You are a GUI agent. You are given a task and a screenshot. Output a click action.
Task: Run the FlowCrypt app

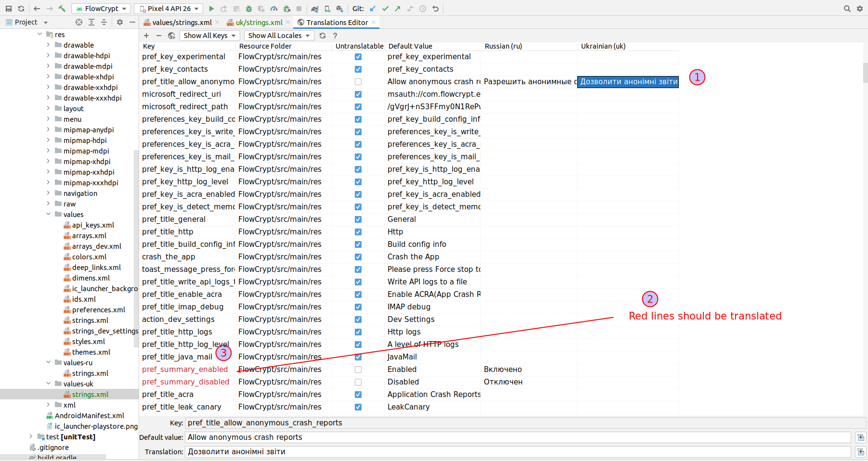pos(212,8)
